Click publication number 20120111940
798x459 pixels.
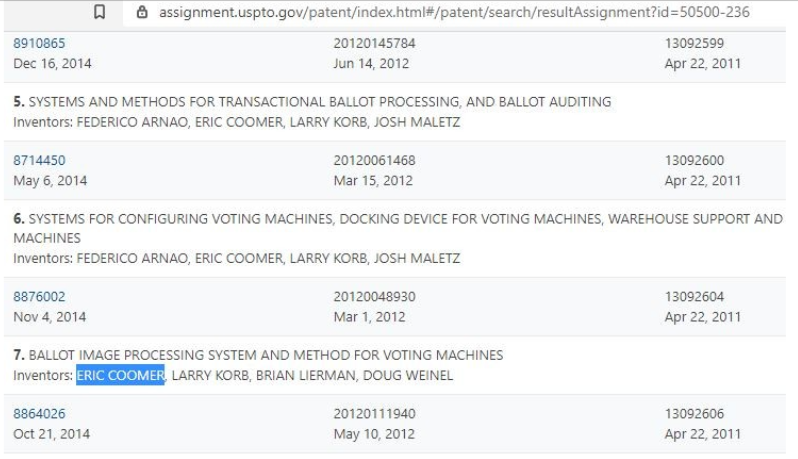pos(374,413)
